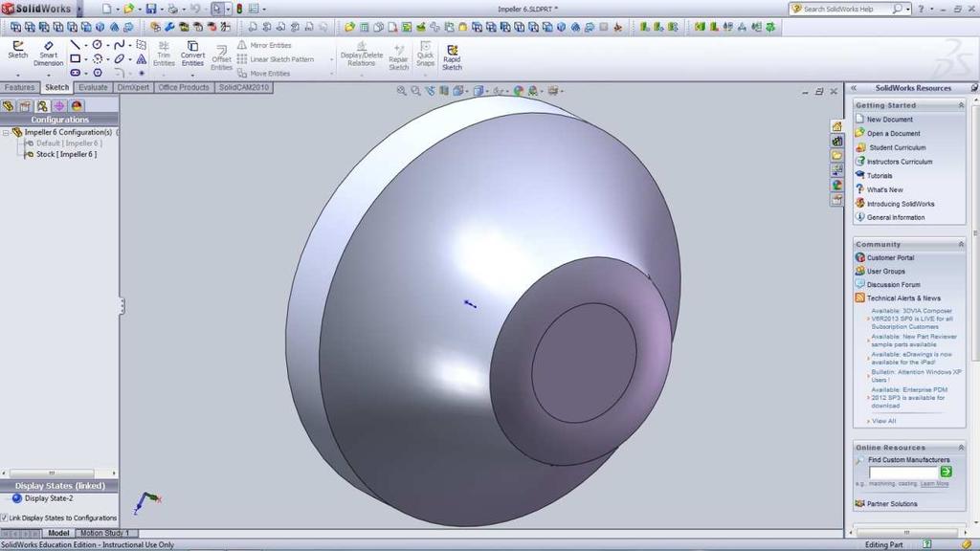Image resolution: width=980 pixels, height=551 pixels.
Task: Select the Smart Dimension tool
Action: pyautogui.click(x=48, y=55)
